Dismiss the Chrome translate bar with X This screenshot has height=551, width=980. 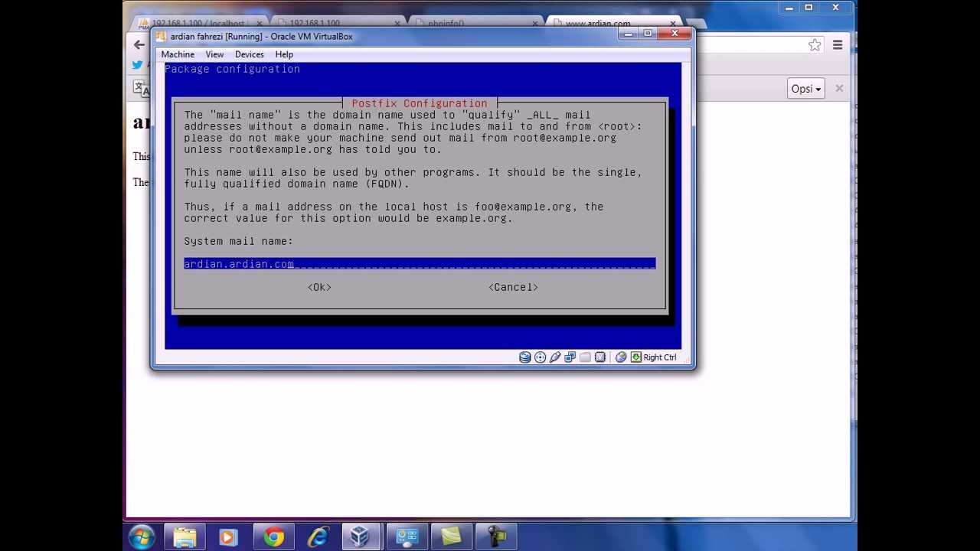[x=839, y=89]
